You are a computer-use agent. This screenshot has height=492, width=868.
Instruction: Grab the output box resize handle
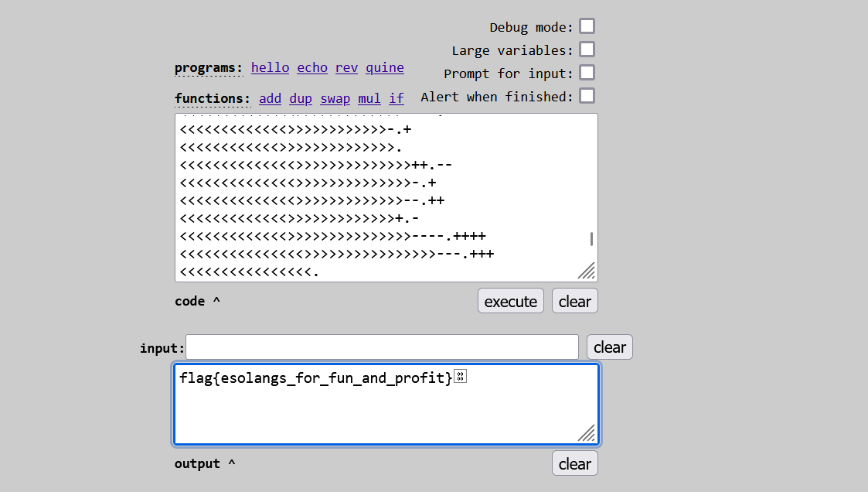coord(587,433)
